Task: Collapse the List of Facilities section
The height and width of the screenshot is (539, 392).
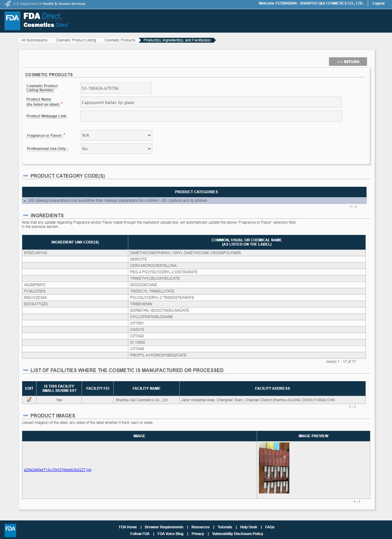Action: (26, 370)
